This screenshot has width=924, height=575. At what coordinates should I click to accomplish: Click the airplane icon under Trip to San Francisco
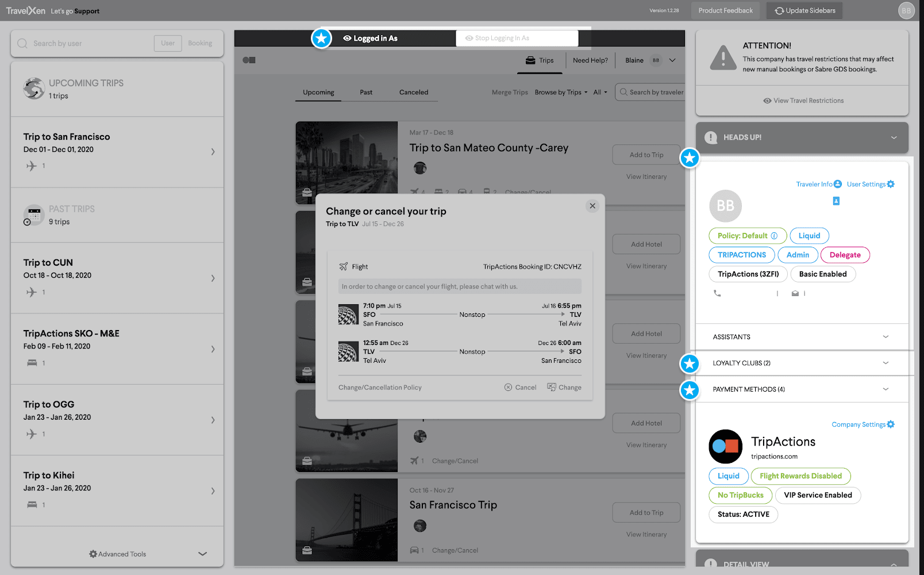(31, 166)
